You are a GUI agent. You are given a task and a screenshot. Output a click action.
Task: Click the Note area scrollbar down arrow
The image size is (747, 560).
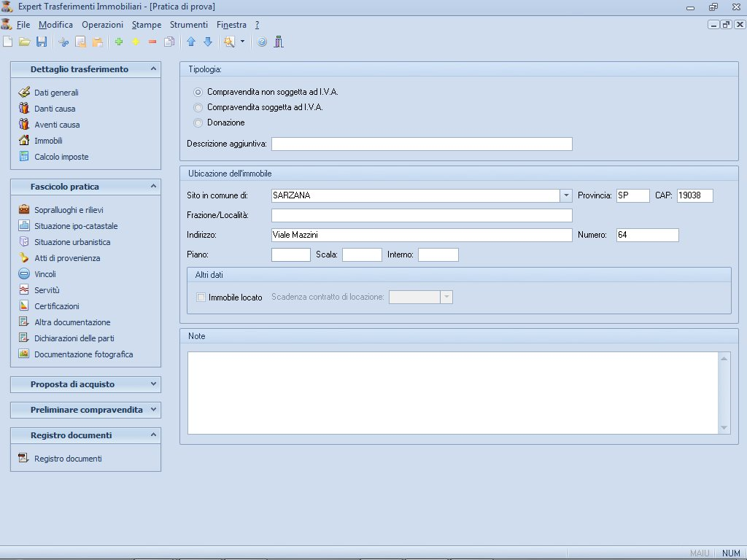tap(724, 428)
